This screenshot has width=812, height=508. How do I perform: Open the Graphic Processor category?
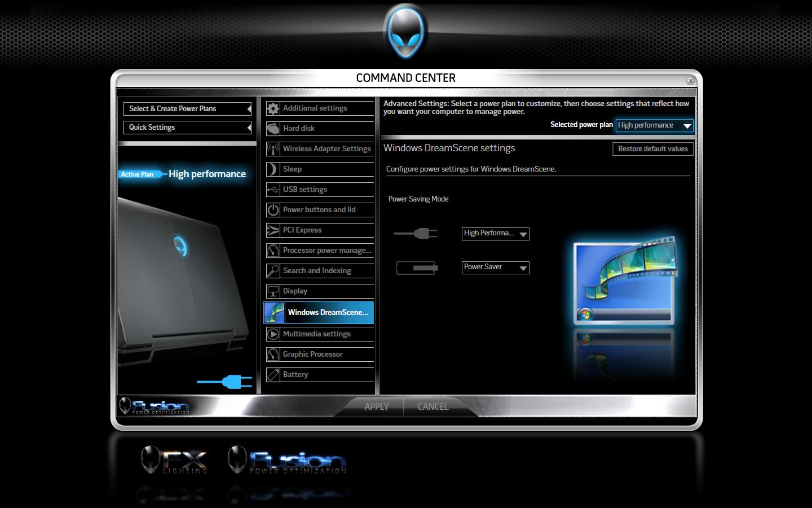(x=320, y=354)
